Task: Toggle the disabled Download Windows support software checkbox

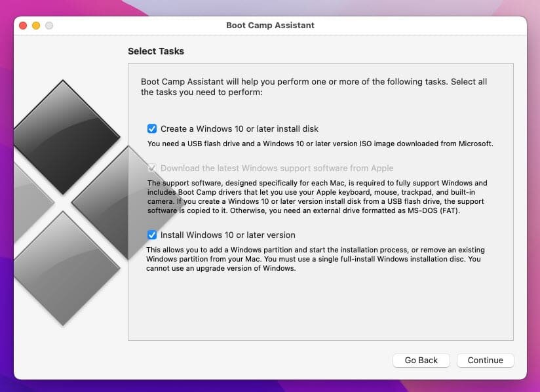Action: [x=152, y=168]
